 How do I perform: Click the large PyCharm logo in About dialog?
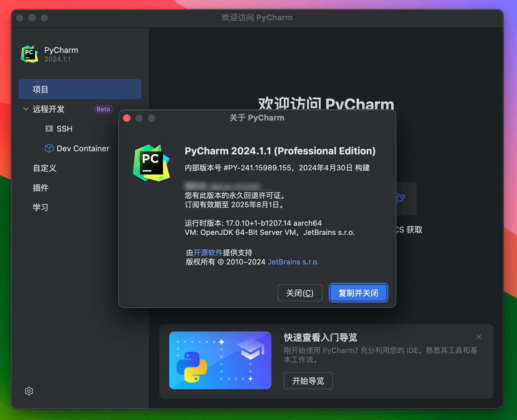151,163
